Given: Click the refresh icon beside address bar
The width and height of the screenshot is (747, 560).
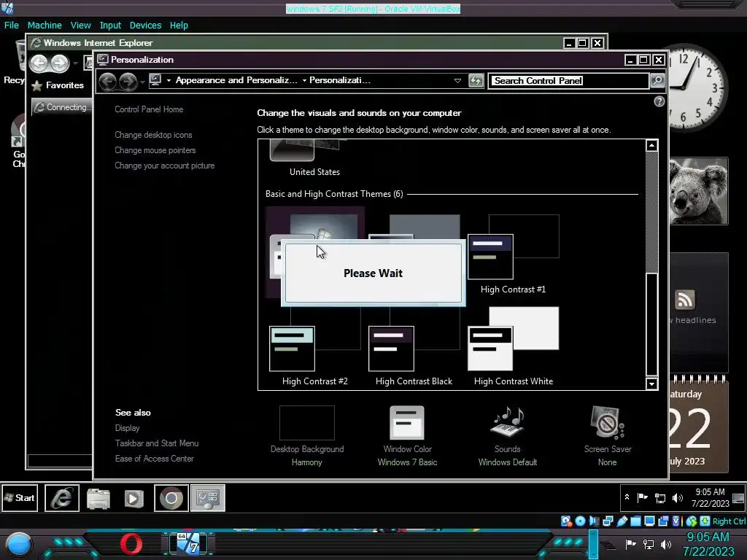Looking at the screenshot, I should 476,81.
